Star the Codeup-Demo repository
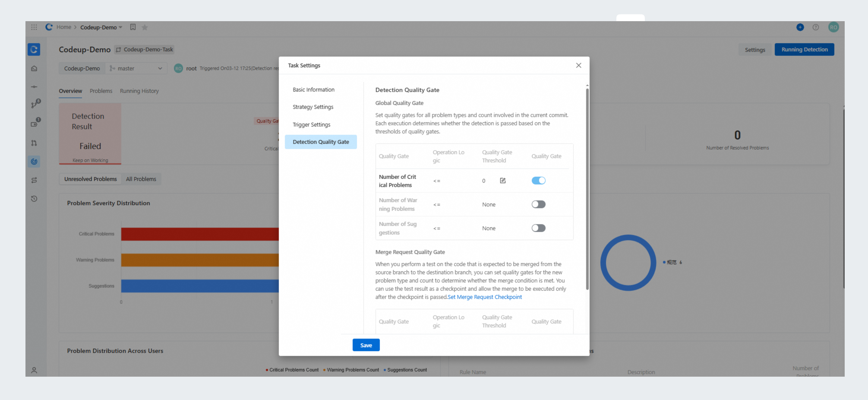The width and height of the screenshot is (868, 400). 145,27
